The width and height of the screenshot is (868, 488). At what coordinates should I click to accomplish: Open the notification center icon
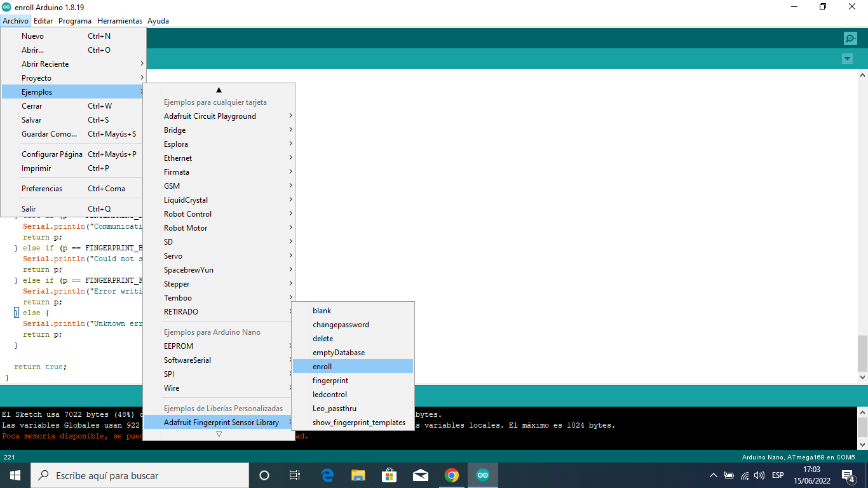[x=848, y=475]
